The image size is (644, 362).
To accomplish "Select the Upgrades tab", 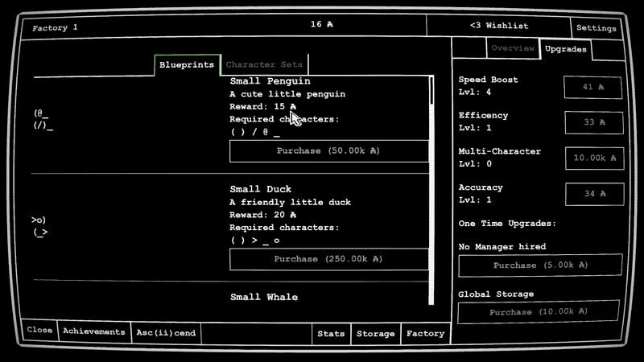I will click(x=566, y=49).
